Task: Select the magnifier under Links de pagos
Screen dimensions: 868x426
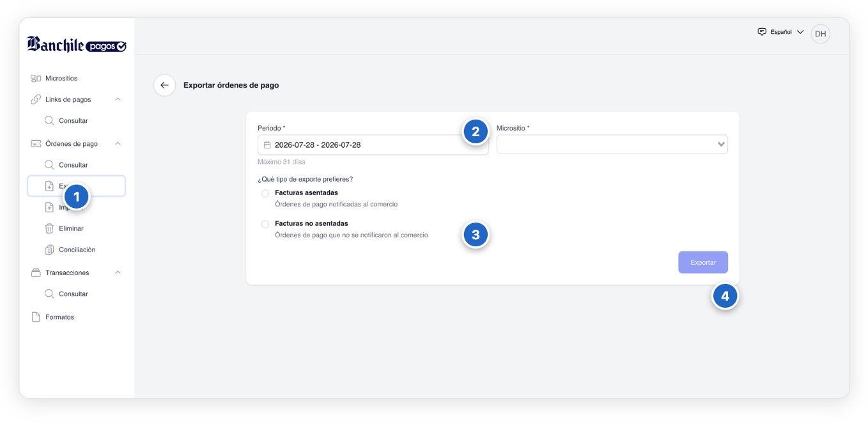Action: click(x=49, y=121)
